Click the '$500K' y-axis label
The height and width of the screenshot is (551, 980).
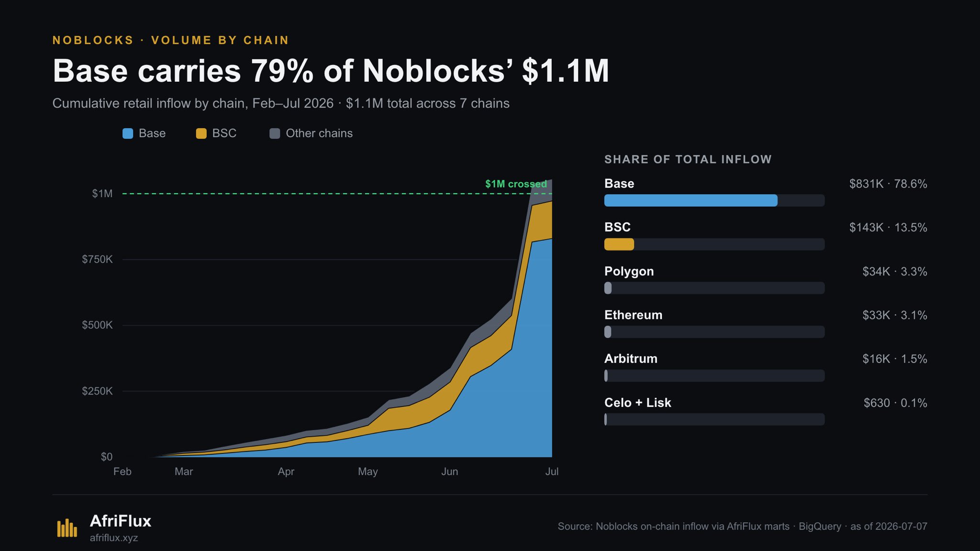(x=98, y=325)
